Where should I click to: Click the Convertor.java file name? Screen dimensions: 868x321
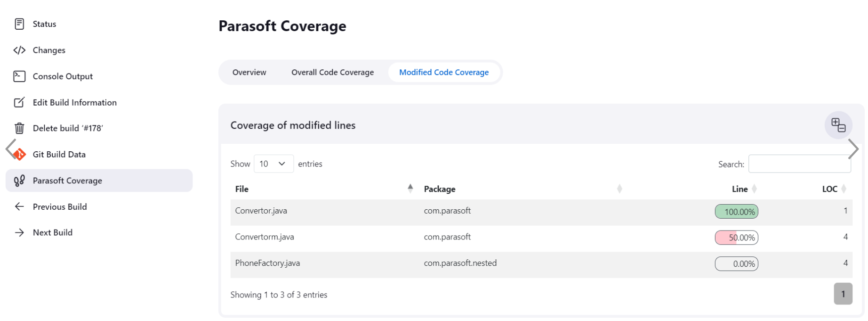[261, 211]
